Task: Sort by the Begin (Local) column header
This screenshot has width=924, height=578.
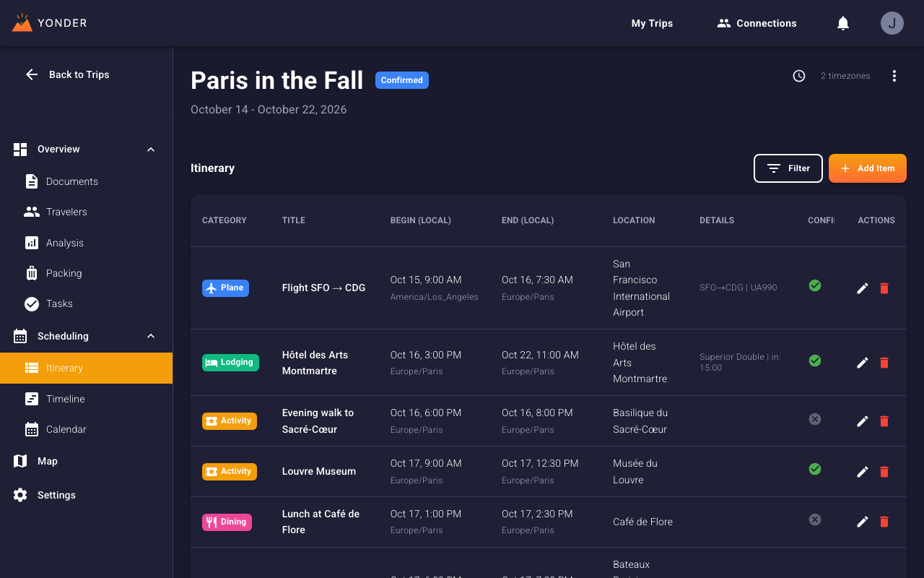Action: click(420, 220)
